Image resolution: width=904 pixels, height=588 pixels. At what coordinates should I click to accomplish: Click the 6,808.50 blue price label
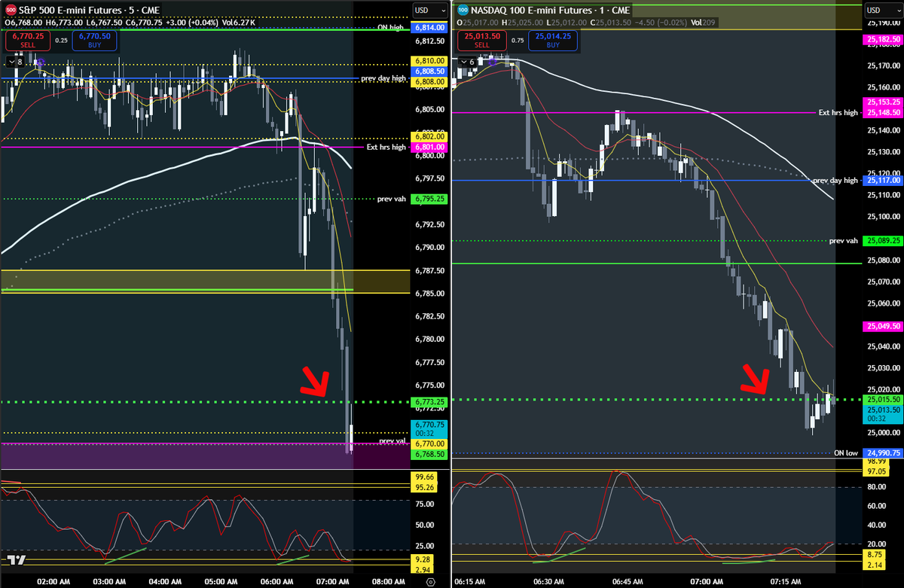point(429,70)
